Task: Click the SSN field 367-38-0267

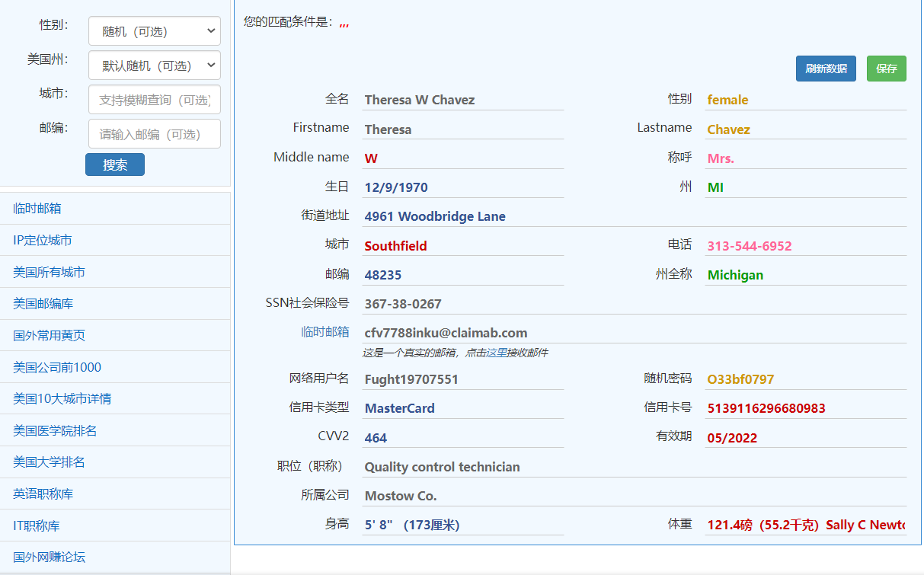Action: click(x=634, y=304)
